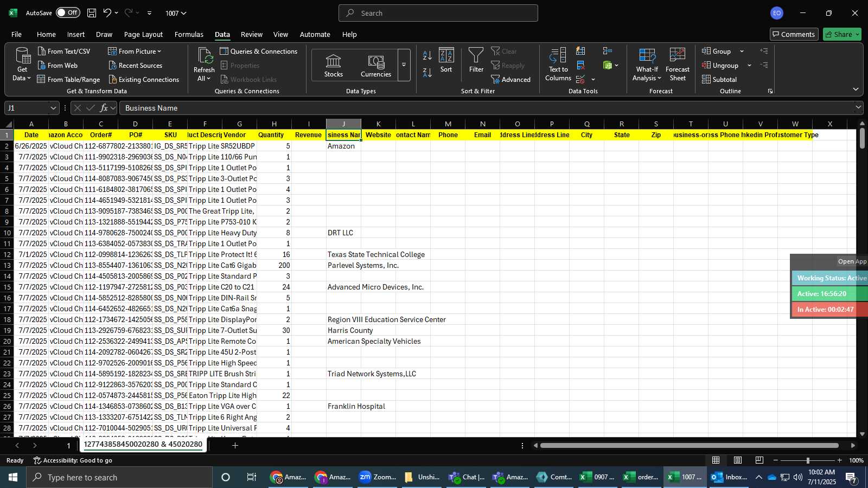This screenshot has height=488, width=868.
Task: Zoom in with plus button
Action: [840, 460]
